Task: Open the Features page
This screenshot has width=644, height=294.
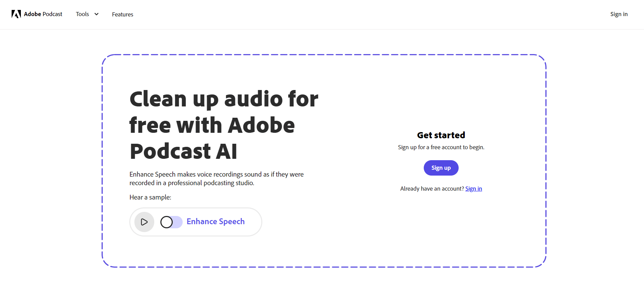Action: click(x=122, y=14)
